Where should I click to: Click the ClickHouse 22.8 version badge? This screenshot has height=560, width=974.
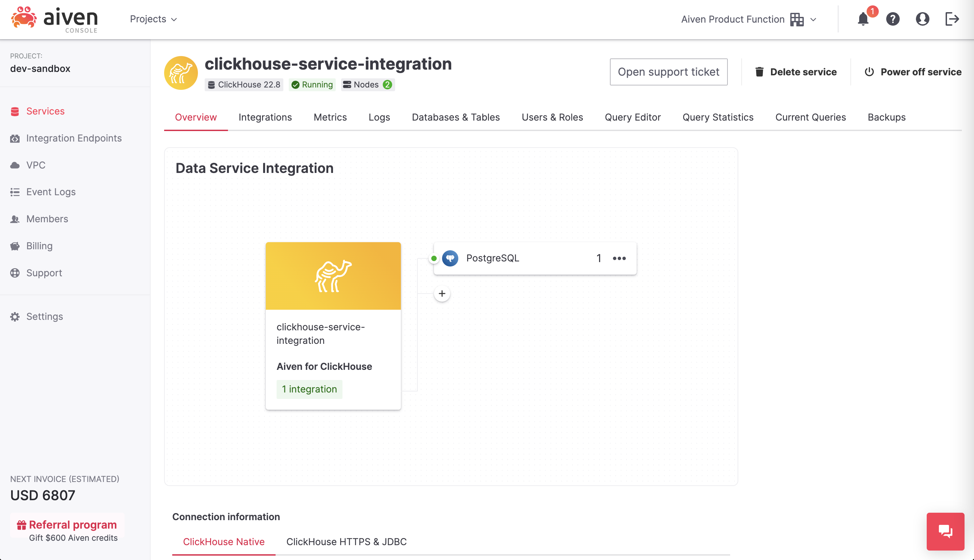(244, 85)
